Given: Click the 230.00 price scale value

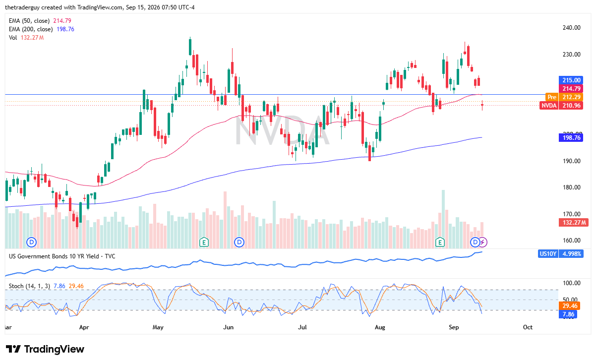Looking at the screenshot, I should pyautogui.click(x=571, y=55).
